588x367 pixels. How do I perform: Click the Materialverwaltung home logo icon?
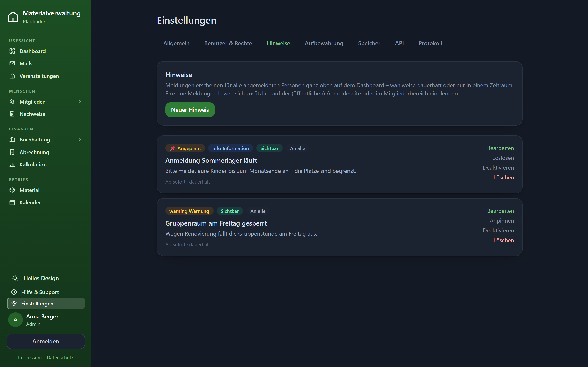coord(13,17)
